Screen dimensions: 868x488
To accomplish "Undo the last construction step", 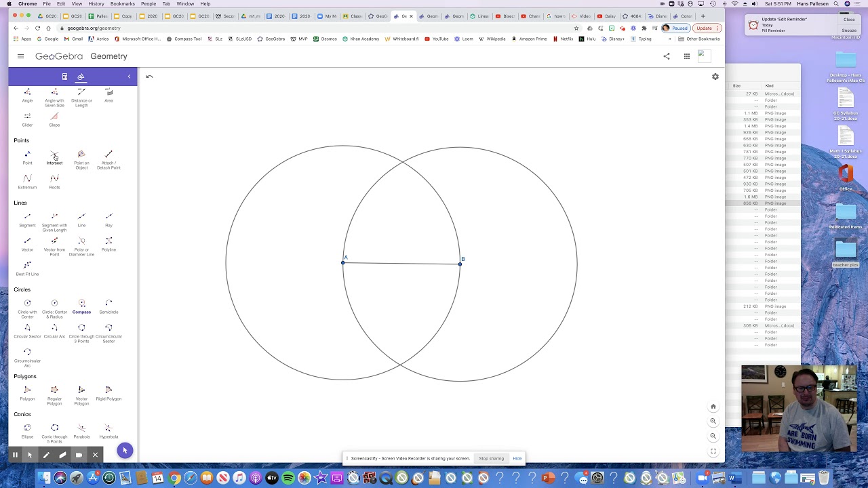I will coord(149,77).
